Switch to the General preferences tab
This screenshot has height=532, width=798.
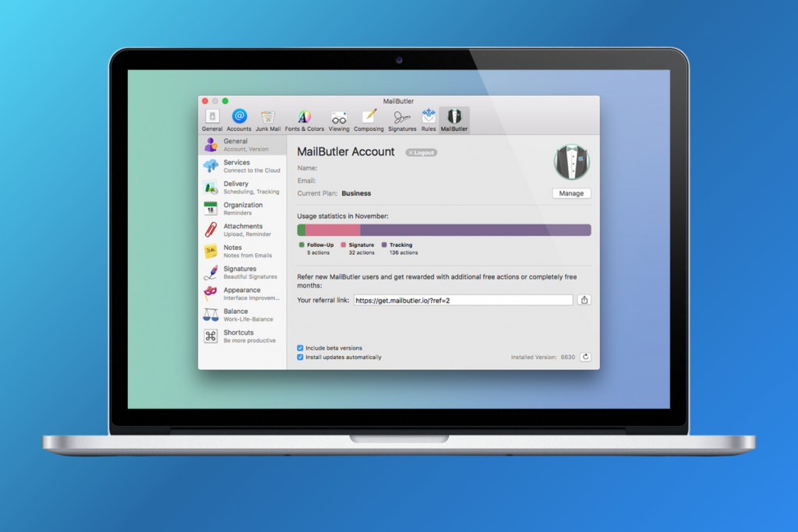click(x=212, y=117)
